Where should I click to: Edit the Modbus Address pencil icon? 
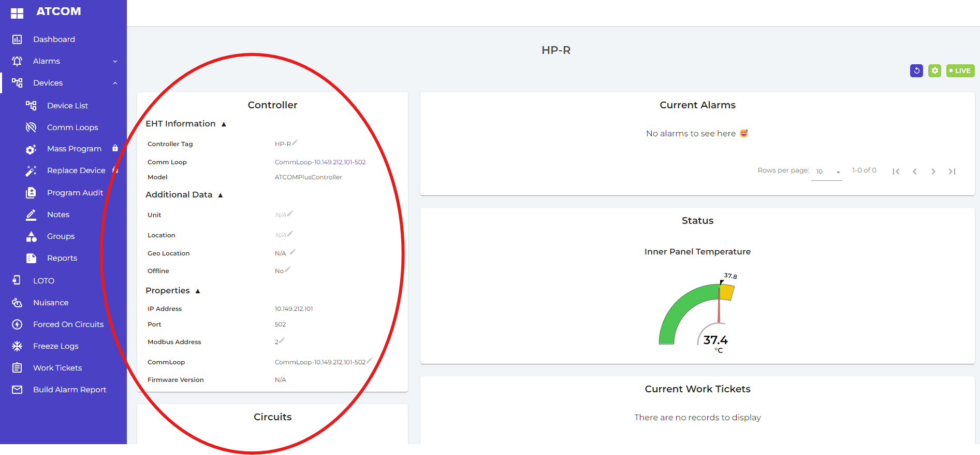[x=282, y=340]
